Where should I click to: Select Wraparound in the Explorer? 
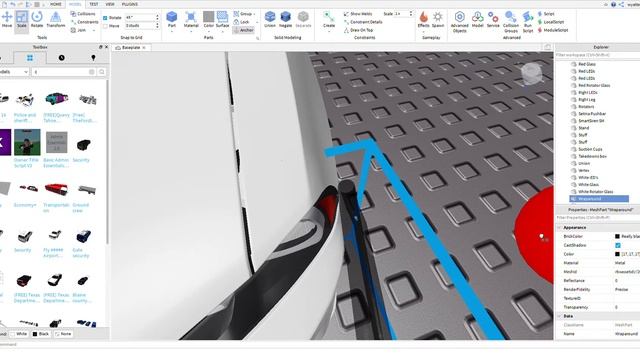(598, 199)
